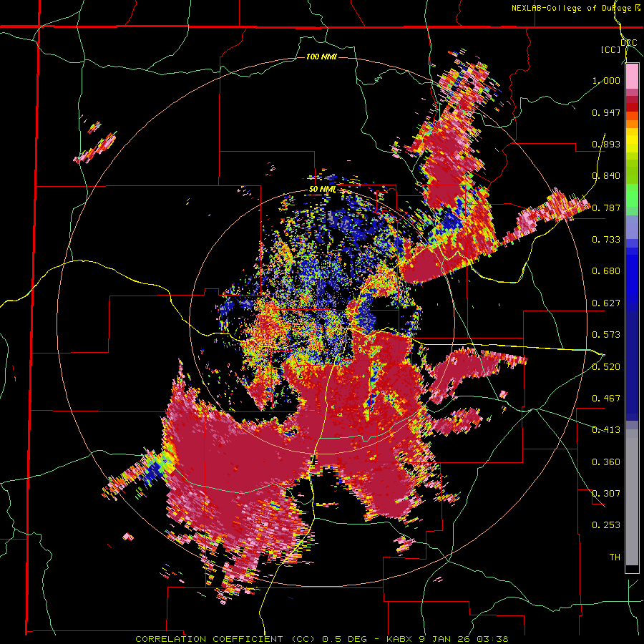The height and width of the screenshot is (644, 644).
Task: Click the 0.253 scale value
Action: (606, 525)
